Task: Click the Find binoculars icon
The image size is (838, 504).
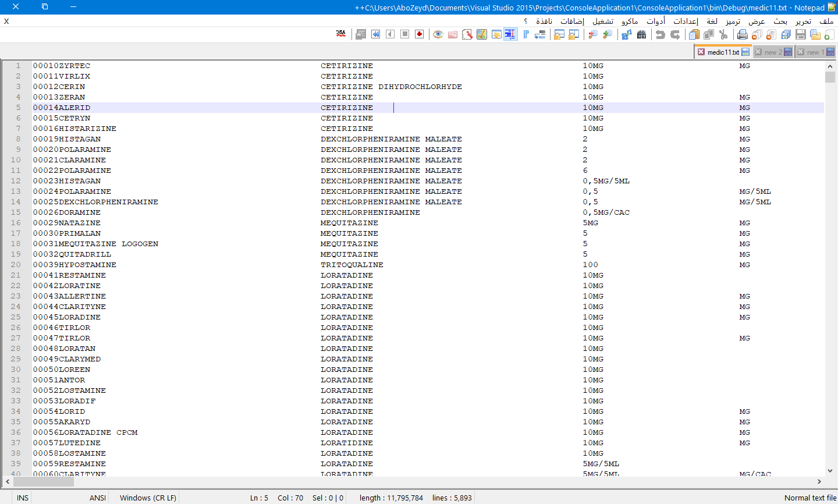Action: click(641, 35)
